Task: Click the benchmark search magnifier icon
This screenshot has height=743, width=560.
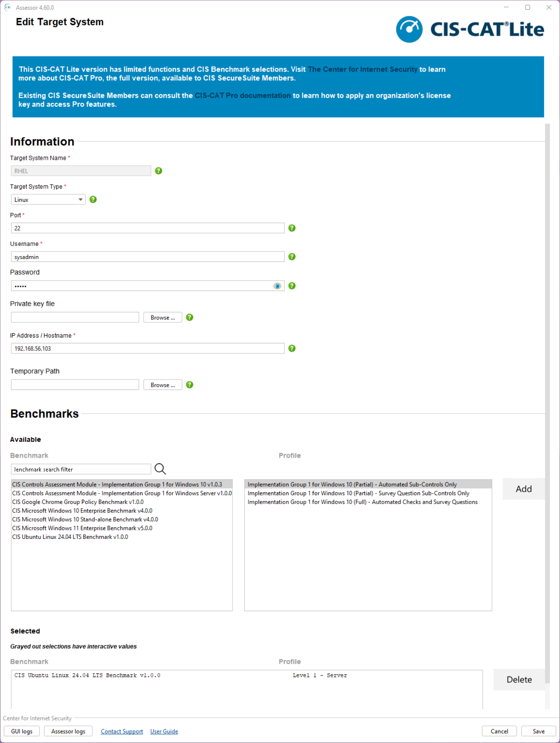Action: (160, 469)
